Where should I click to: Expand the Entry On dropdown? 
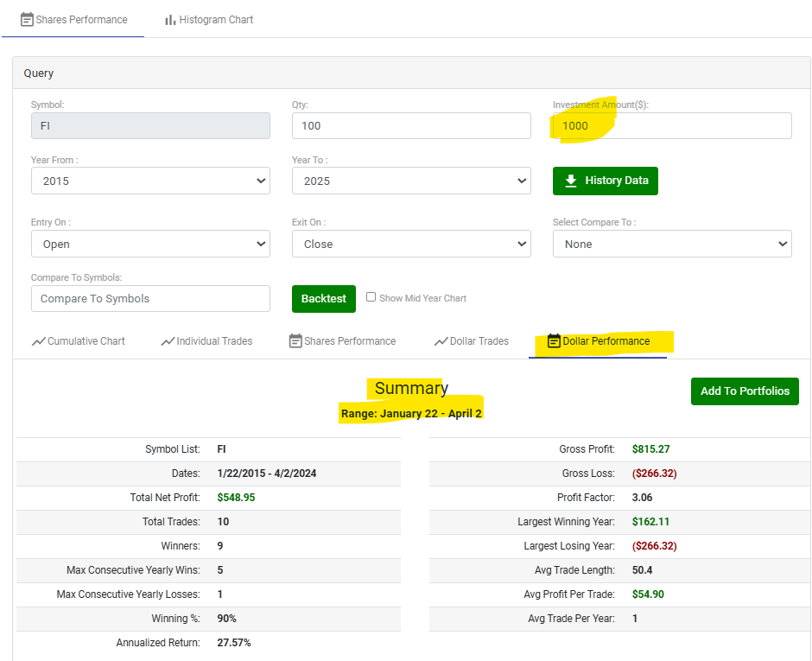click(150, 244)
